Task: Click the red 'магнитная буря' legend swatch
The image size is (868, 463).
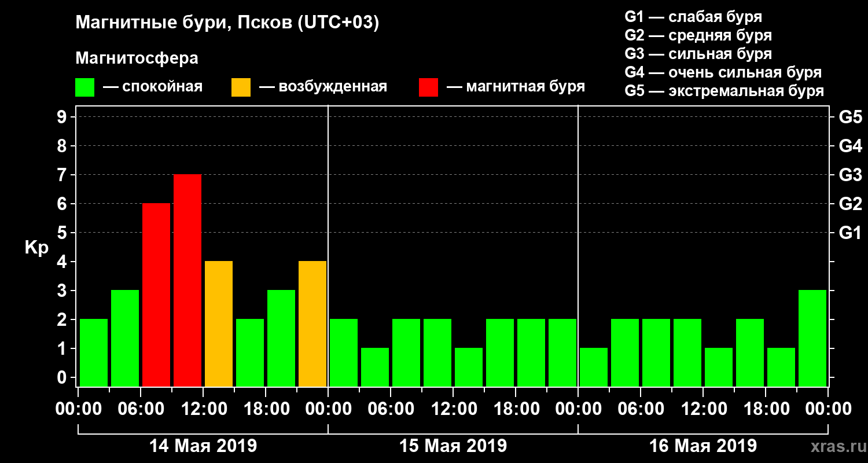Action: coord(428,87)
